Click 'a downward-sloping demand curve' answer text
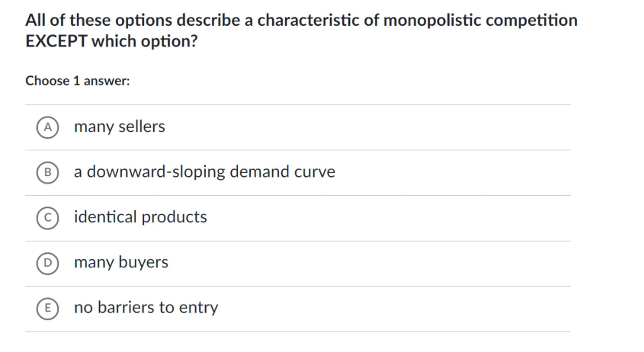 [x=204, y=172]
